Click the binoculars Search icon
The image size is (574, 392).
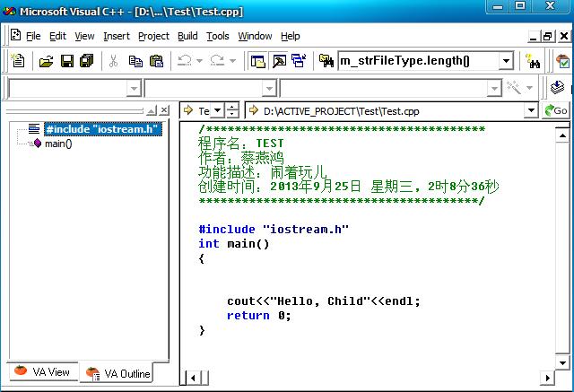(533, 61)
